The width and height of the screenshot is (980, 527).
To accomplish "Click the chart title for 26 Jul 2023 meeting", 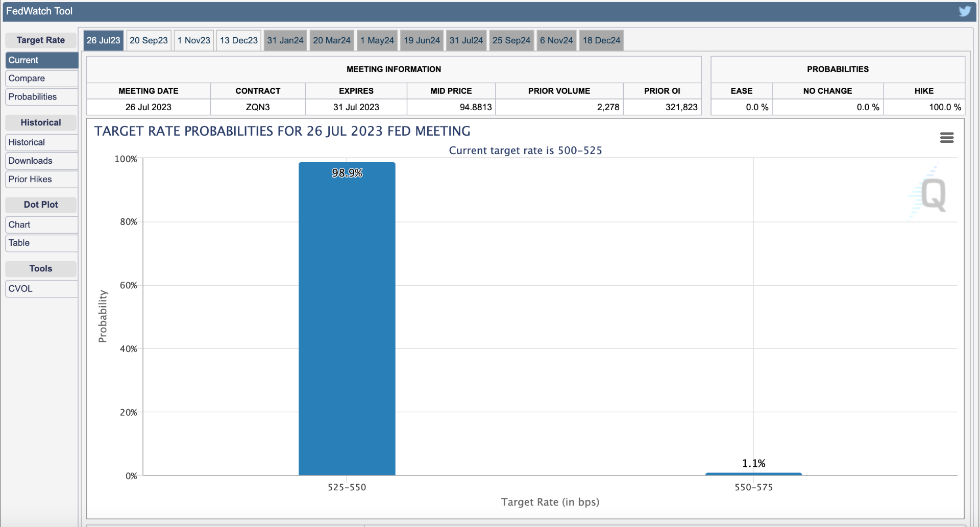I will pyautogui.click(x=282, y=131).
